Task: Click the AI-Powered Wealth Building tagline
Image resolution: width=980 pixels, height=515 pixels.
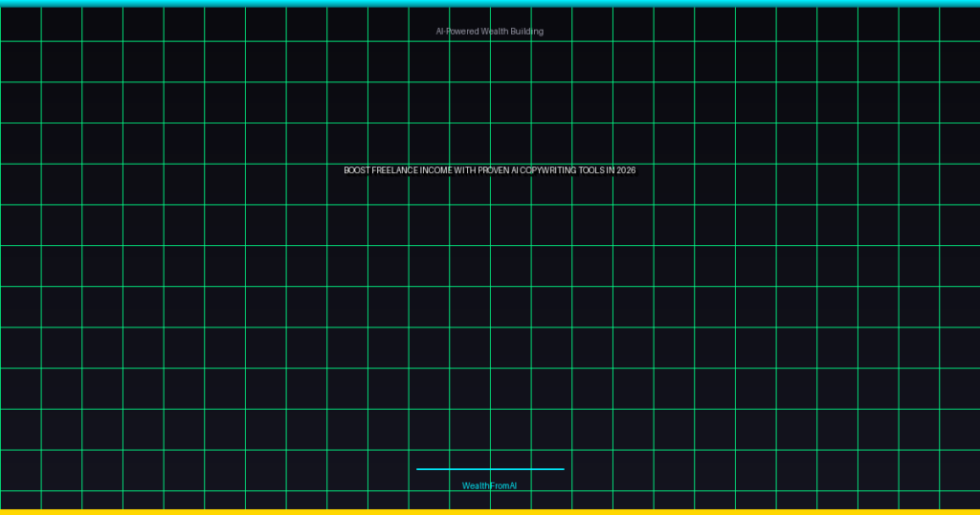Action: 489,32
